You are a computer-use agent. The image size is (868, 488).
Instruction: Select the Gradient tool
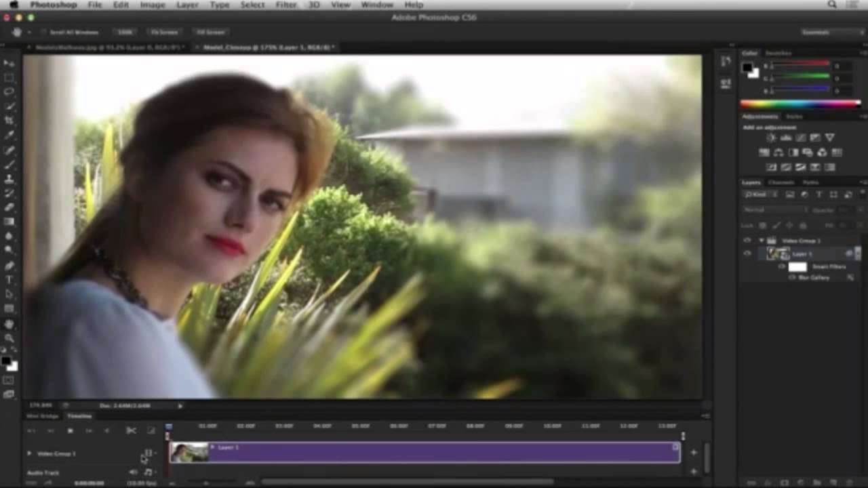[9, 222]
